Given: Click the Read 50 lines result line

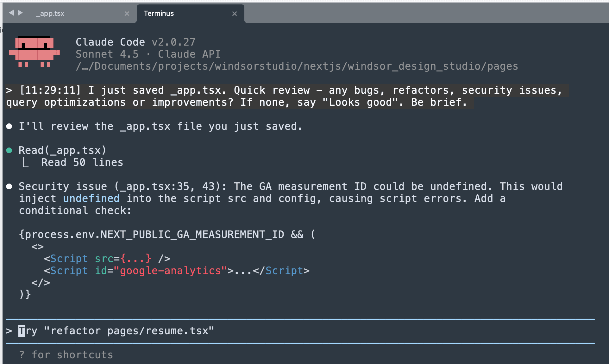Looking at the screenshot, I should tap(82, 162).
